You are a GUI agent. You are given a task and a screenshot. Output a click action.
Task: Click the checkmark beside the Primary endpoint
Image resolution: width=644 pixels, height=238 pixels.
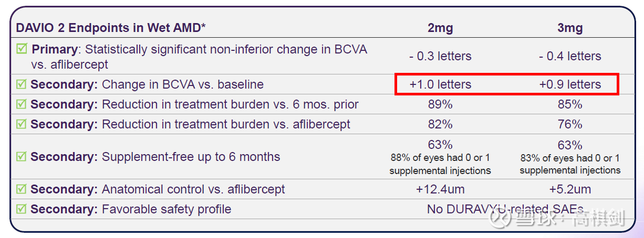pyautogui.click(x=22, y=49)
